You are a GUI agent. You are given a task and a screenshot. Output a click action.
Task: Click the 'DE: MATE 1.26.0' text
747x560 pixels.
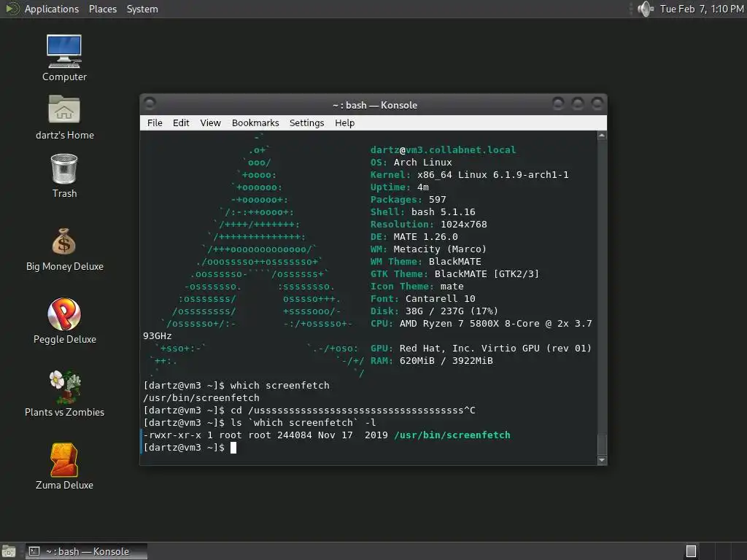(414, 237)
